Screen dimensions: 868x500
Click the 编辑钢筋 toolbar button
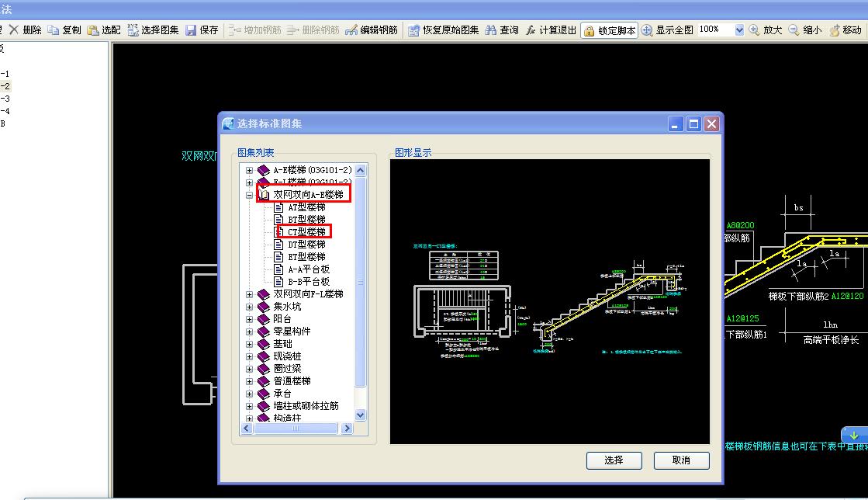coord(372,30)
